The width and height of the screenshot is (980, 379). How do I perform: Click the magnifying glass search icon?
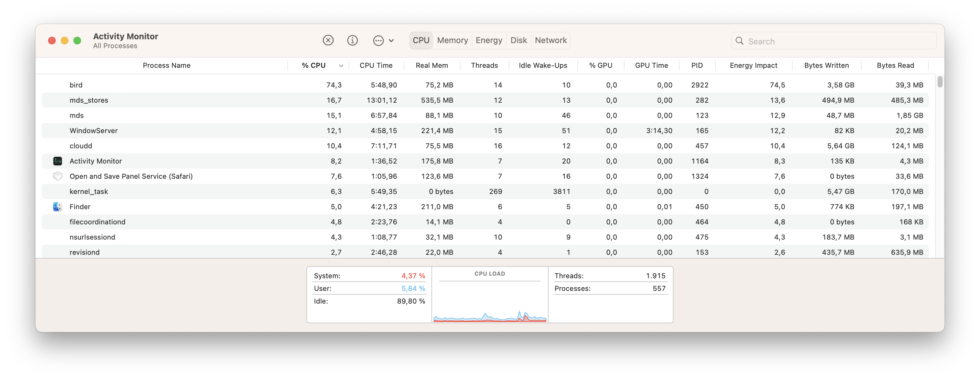(x=739, y=41)
